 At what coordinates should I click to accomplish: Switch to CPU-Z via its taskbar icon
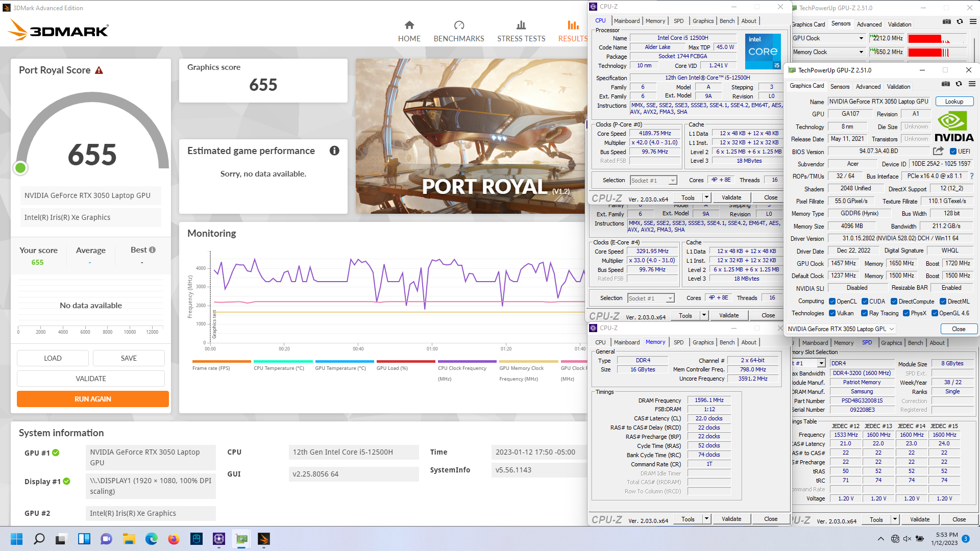(x=219, y=539)
